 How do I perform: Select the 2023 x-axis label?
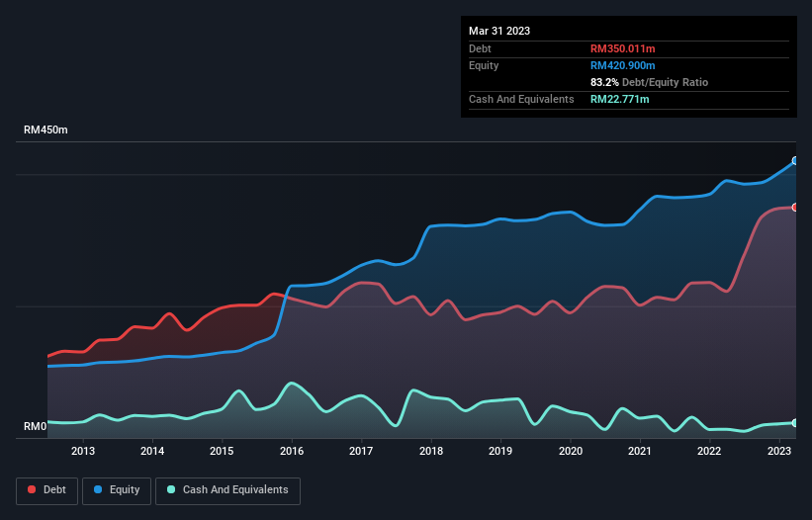point(778,451)
